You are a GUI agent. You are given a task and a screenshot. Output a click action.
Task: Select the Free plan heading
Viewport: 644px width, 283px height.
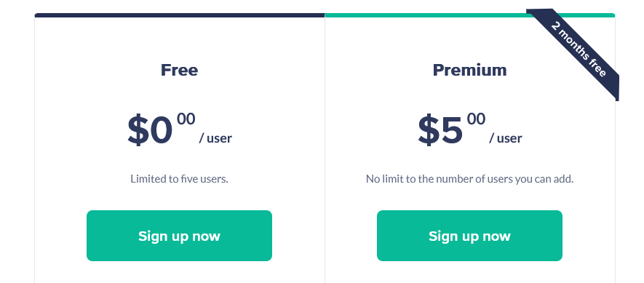click(179, 70)
